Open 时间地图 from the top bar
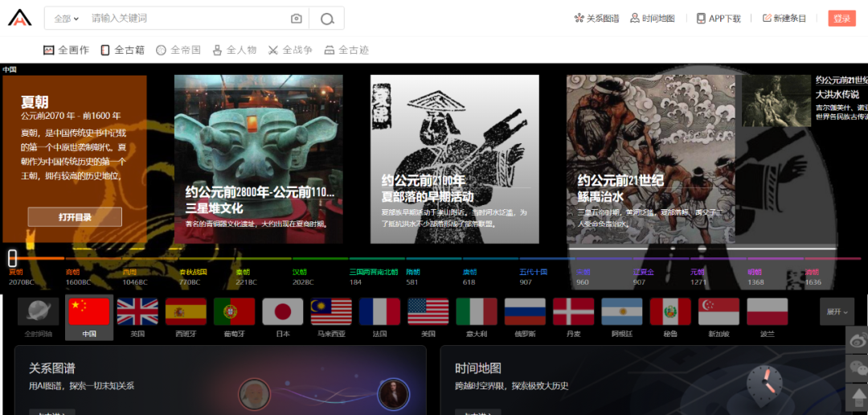The image size is (868, 415). [x=653, y=18]
